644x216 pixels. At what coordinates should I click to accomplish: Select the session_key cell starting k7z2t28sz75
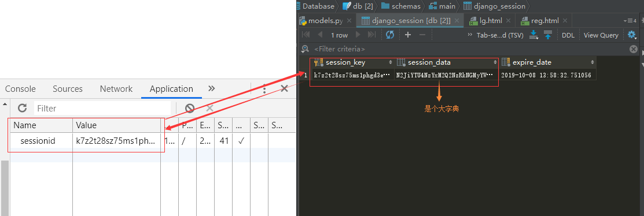click(353, 75)
